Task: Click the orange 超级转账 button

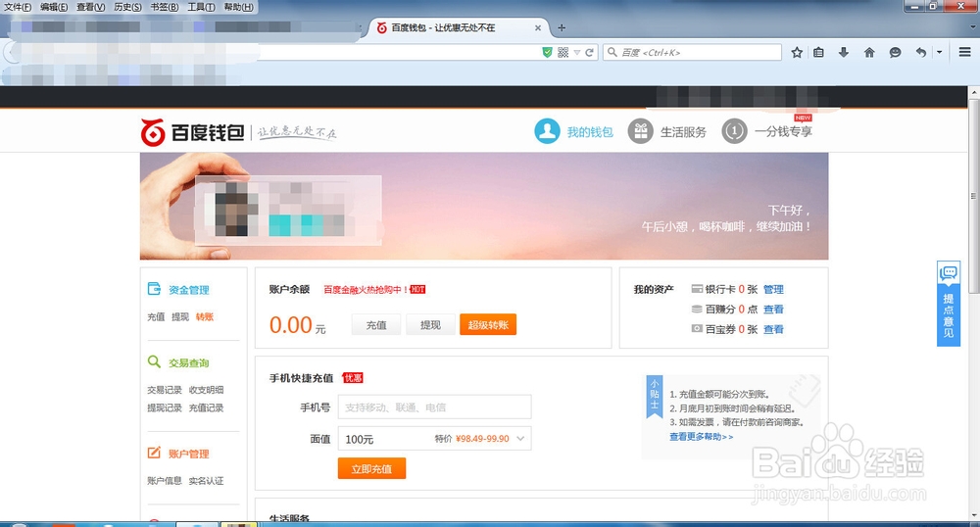Action: pos(488,324)
